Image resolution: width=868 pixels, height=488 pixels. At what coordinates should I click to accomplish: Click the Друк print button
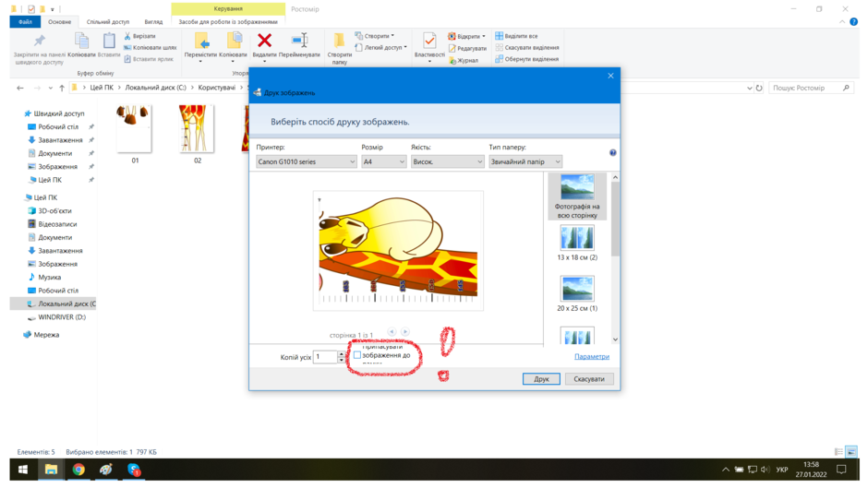pyautogui.click(x=541, y=379)
